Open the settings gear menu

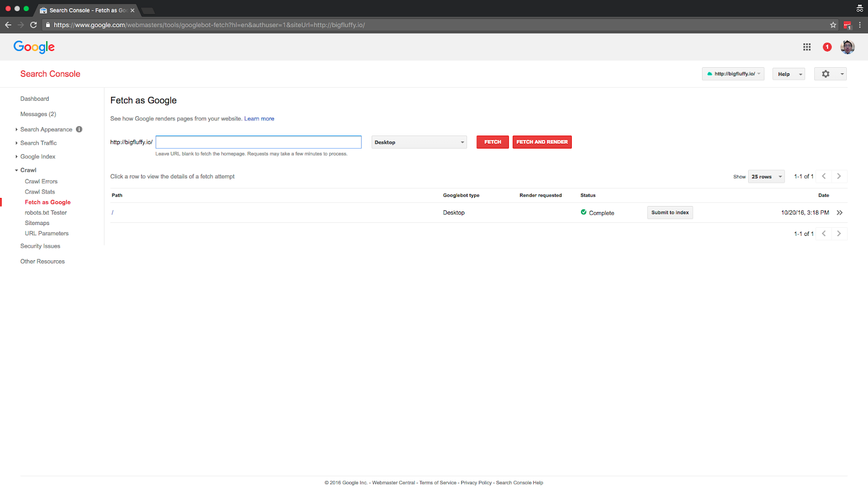[x=831, y=74]
